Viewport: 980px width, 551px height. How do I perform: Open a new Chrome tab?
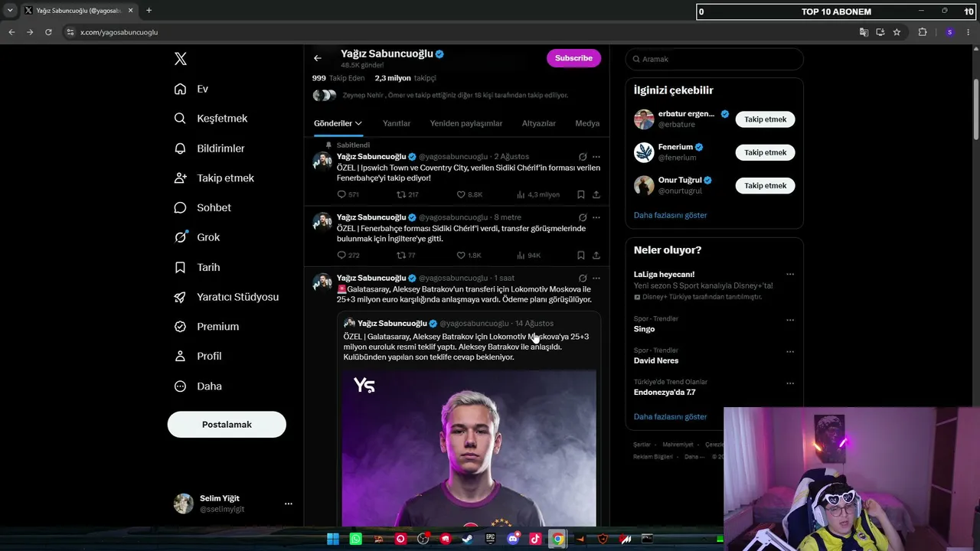pyautogui.click(x=149, y=11)
